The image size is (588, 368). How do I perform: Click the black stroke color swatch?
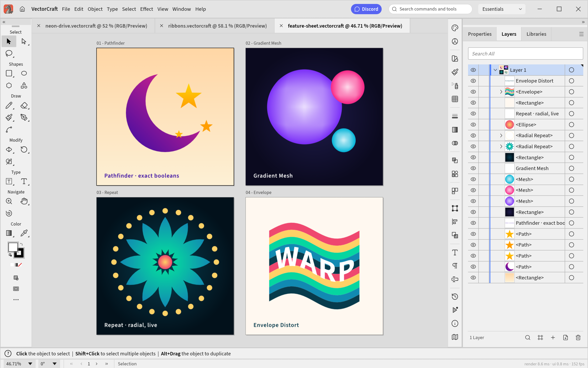pyautogui.click(x=19, y=253)
